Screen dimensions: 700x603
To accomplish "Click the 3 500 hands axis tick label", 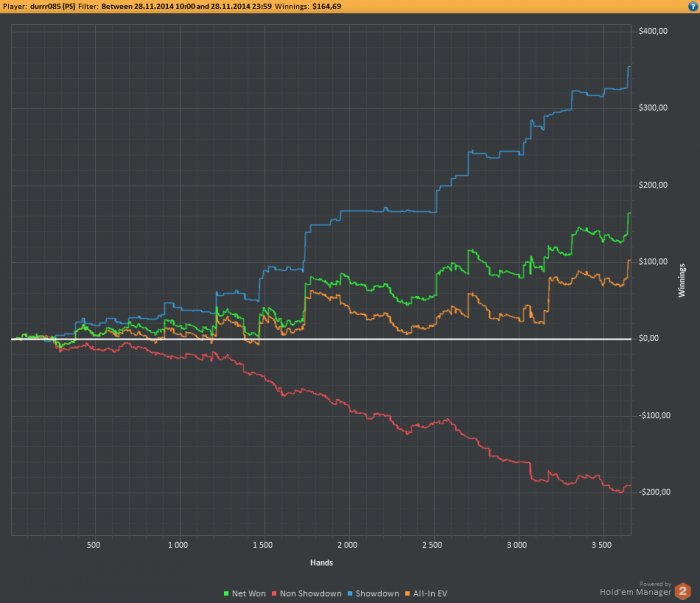I will pos(602,545).
